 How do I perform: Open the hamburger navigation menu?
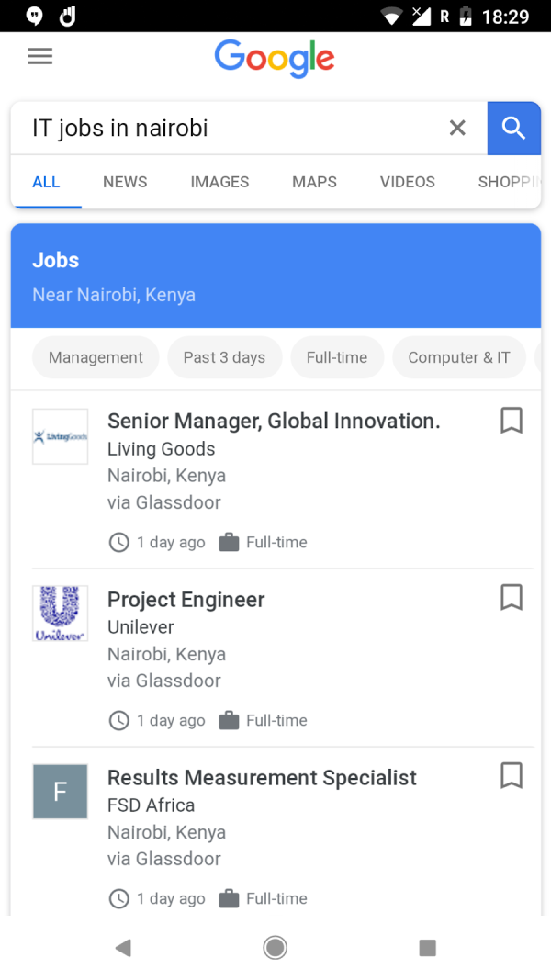click(x=39, y=56)
